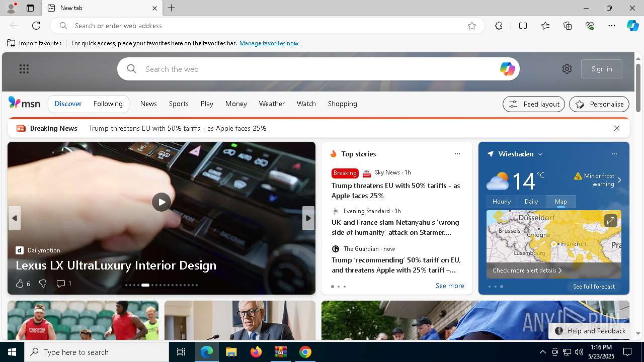The height and width of the screenshot is (362, 644).
Task: Add this page to favorites star
Action: tap(472, 26)
